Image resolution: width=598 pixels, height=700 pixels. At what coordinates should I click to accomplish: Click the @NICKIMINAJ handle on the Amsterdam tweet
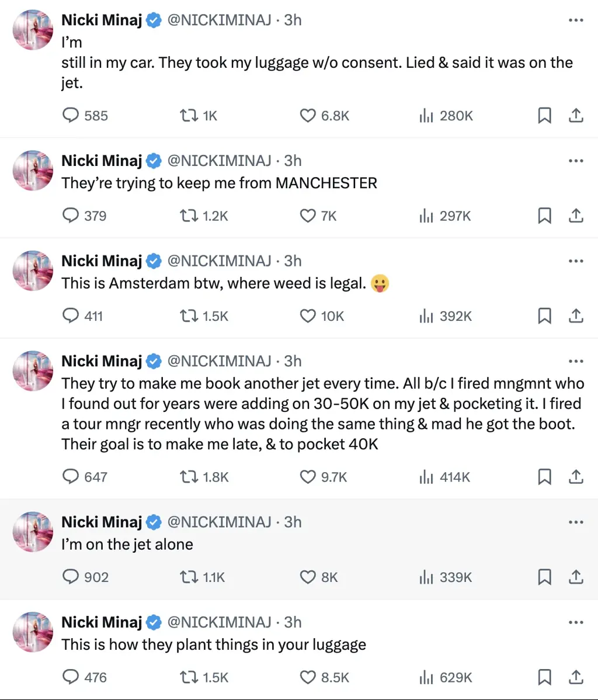pos(219,261)
